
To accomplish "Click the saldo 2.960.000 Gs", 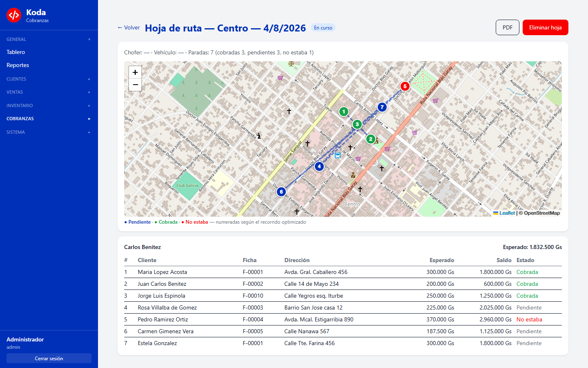I will [x=496, y=319].
